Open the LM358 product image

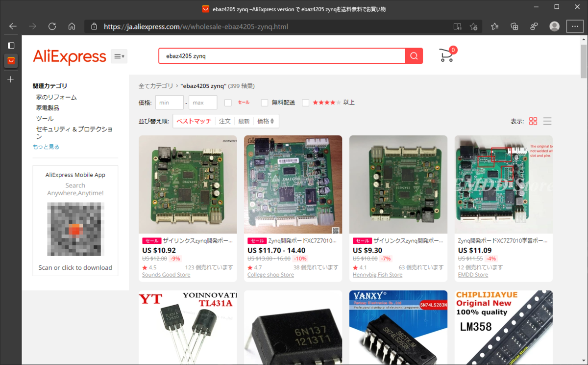click(504, 327)
